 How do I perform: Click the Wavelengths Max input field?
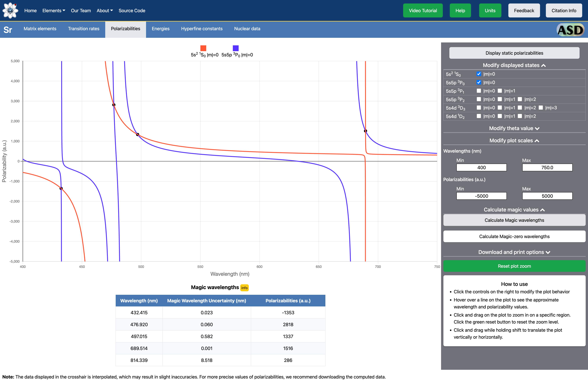pyautogui.click(x=547, y=168)
